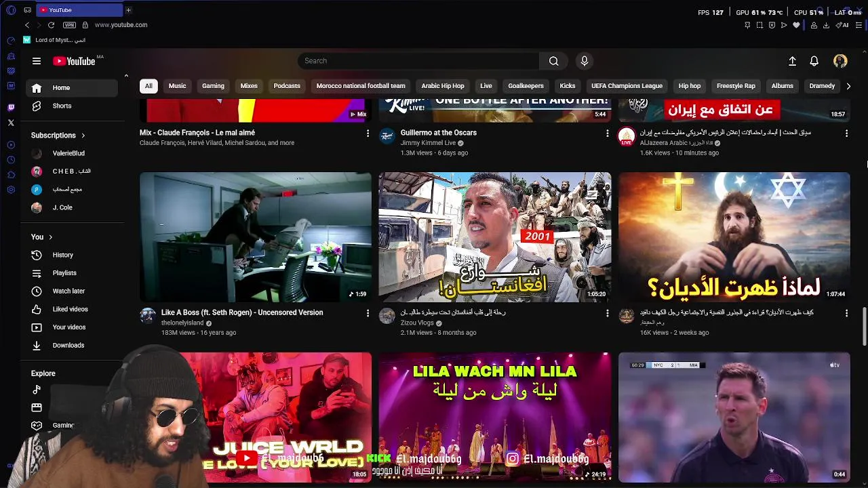Open Like A Boss video title
The height and width of the screenshot is (488, 868).
coord(242,312)
